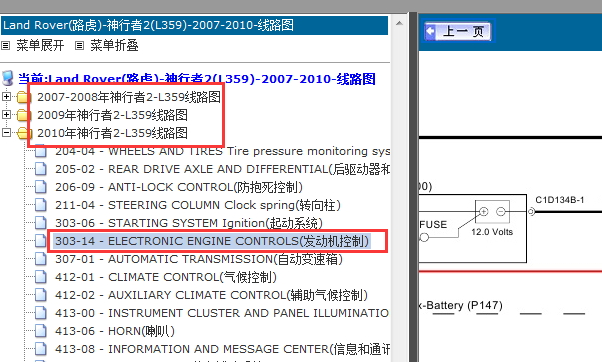Open 412-02 AUXILIARY CLIMATE CONTROL entry
Viewport: 602px width, 362px height.
[211, 295]
